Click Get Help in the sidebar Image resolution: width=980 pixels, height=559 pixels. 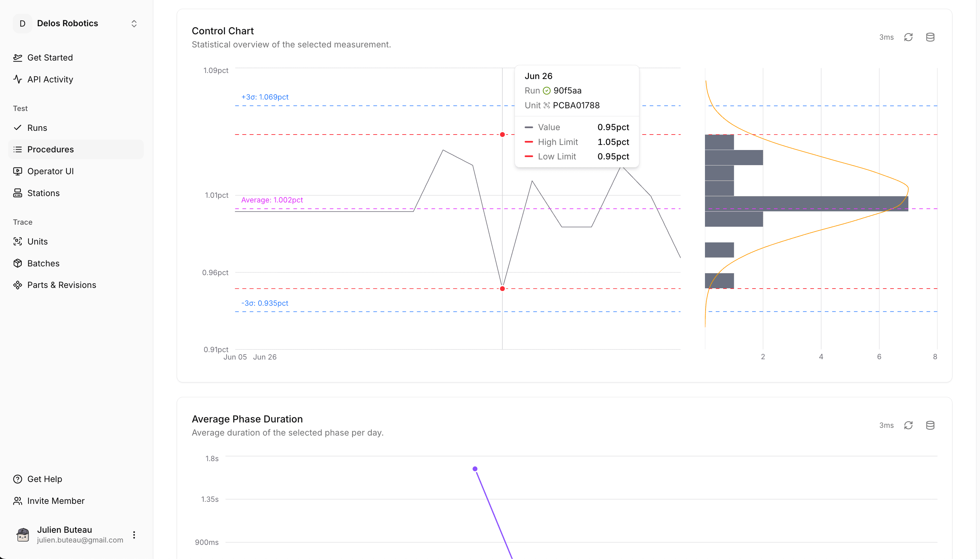point(44,479)
